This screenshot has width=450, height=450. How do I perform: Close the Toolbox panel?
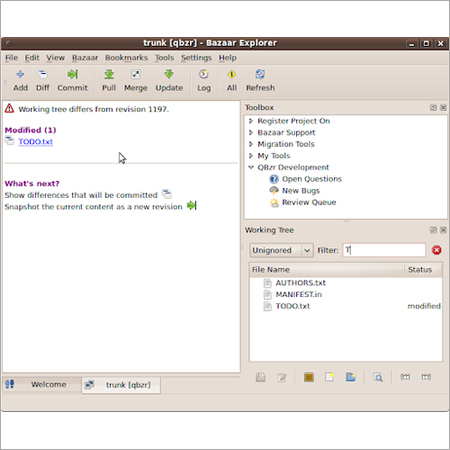(443, 107)
